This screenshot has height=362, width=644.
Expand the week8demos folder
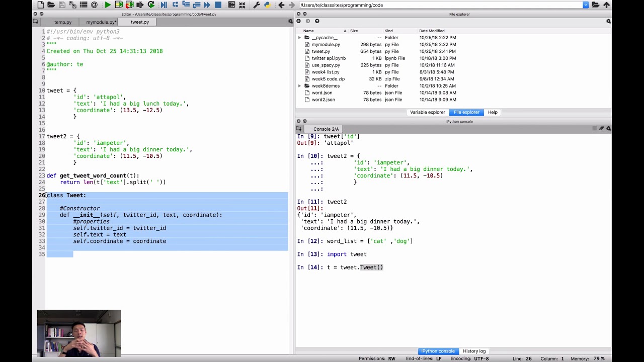(299, 86)
